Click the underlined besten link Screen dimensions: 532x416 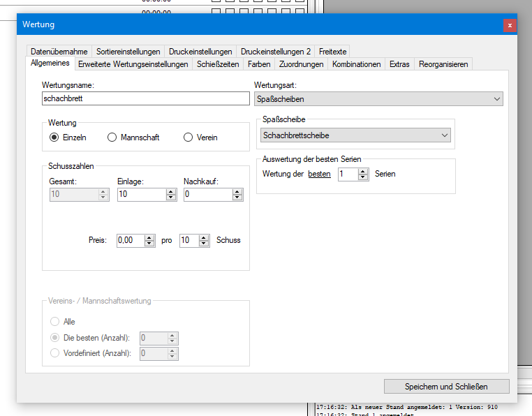(319, 174)
